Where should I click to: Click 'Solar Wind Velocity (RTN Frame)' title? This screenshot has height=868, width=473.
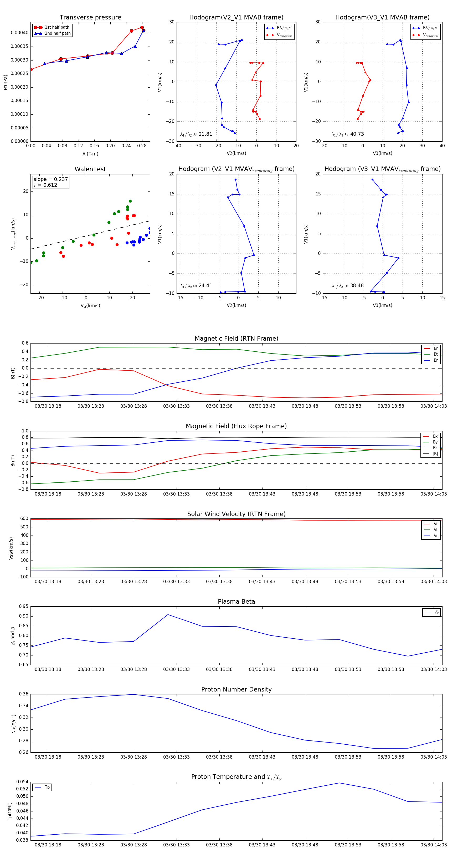(236, 514)
